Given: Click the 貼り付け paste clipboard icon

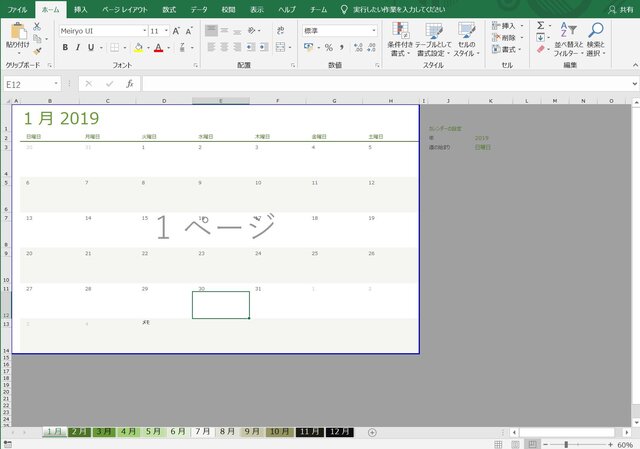Looking at the screenshot, I should (x=18, y=32).
